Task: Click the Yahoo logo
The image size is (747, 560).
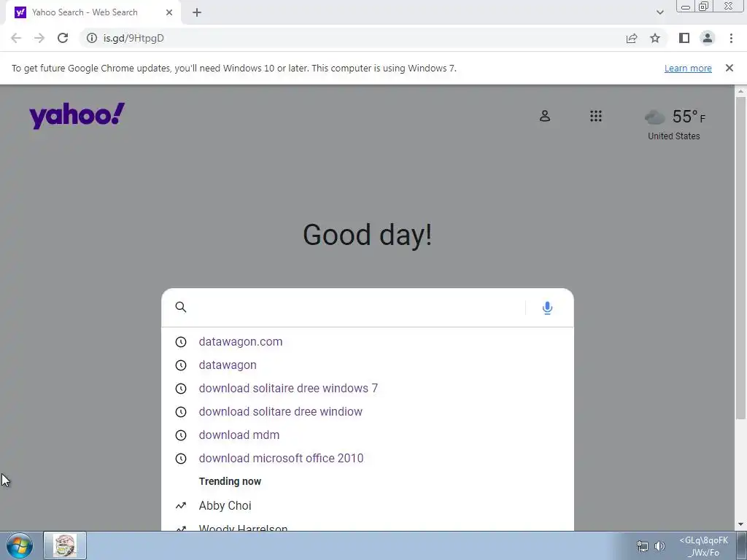Action: click(77, 116)
